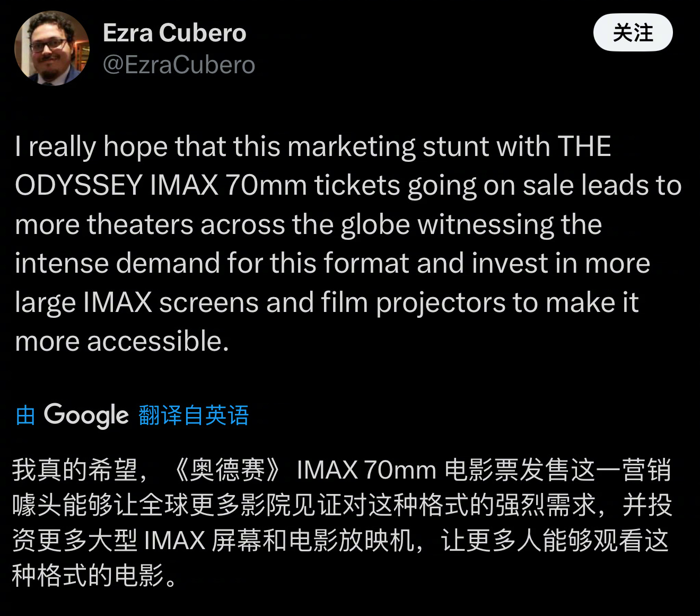Click the Chinese line starting 我真的希望
The image size is (700, 616).
342,470
